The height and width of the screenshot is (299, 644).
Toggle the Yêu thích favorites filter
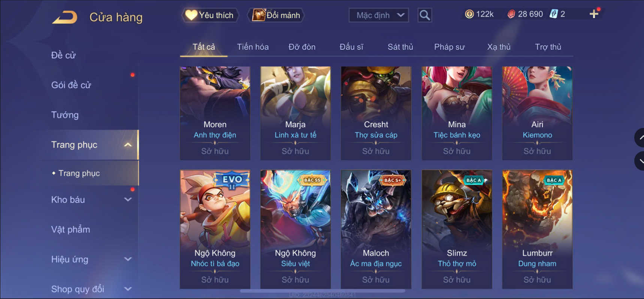click(210, 15)
